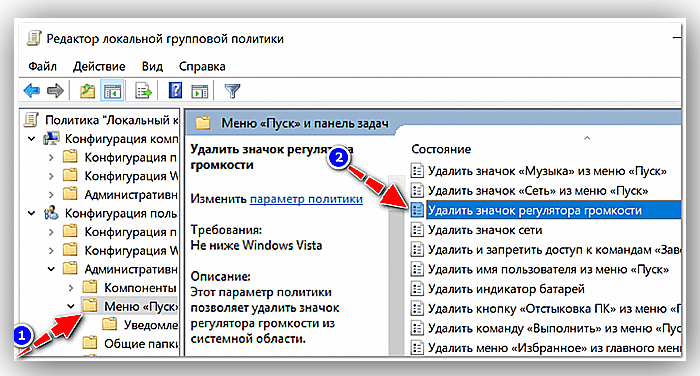Screen dimensions: 700x376
Task: Click the folder icon of Общие папки
Action: [x=90, y=343]
